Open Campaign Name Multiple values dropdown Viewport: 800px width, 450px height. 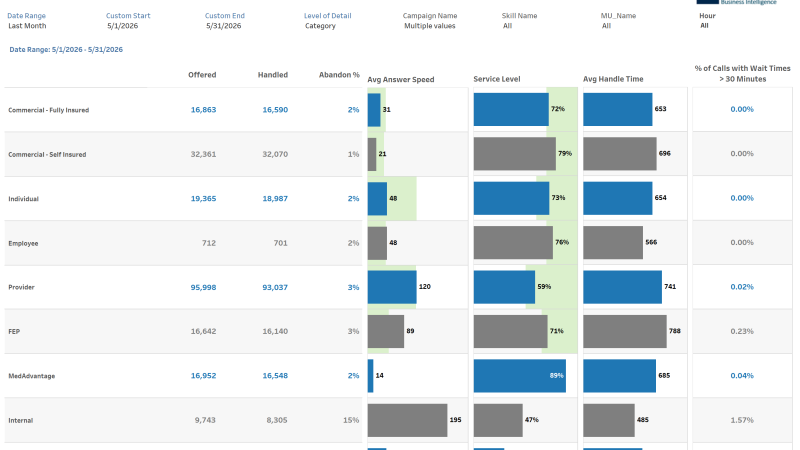pyautogui.click(x=430, y=26)
